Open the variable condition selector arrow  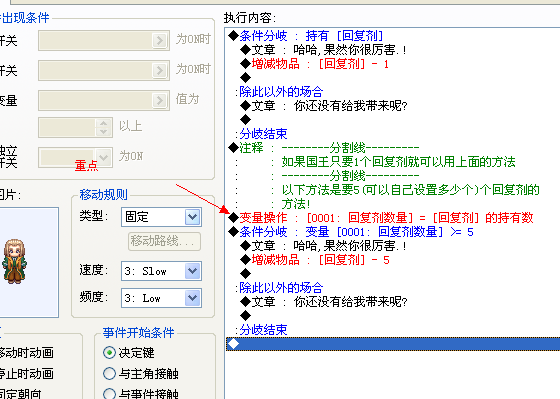(x=160, y=100)
